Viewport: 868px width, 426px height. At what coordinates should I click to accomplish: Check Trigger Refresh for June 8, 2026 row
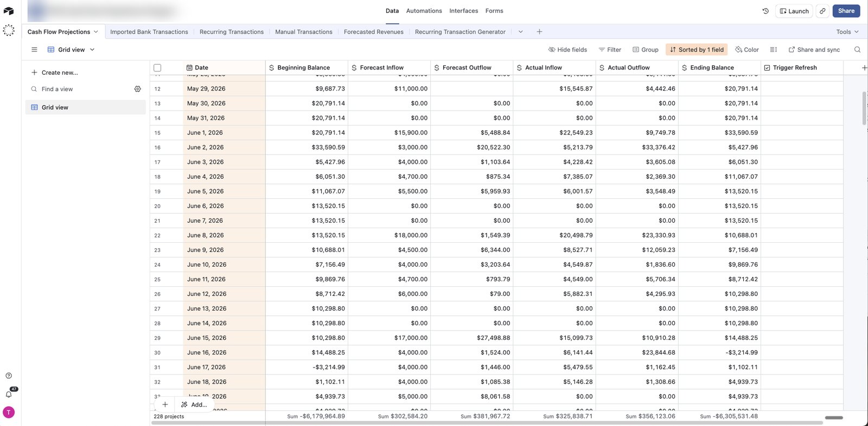[x=802, y=235]
